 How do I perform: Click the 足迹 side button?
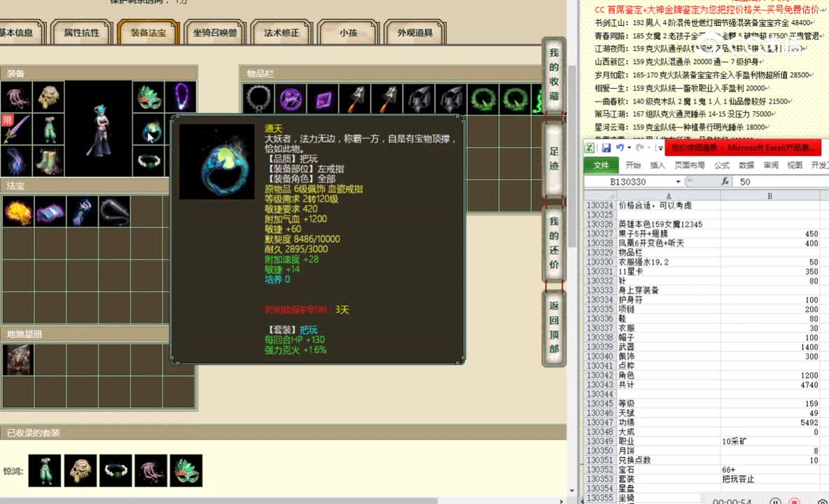[554, 159]
